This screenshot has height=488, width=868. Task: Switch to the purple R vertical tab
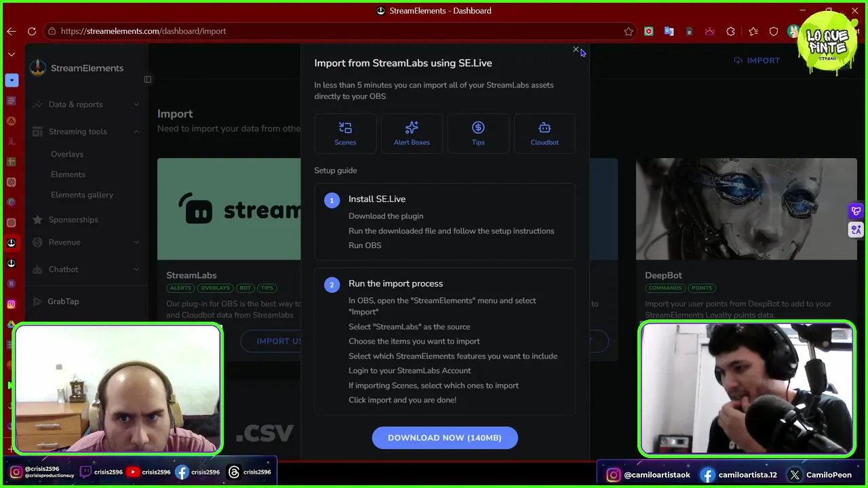click(x=12, y=283)
